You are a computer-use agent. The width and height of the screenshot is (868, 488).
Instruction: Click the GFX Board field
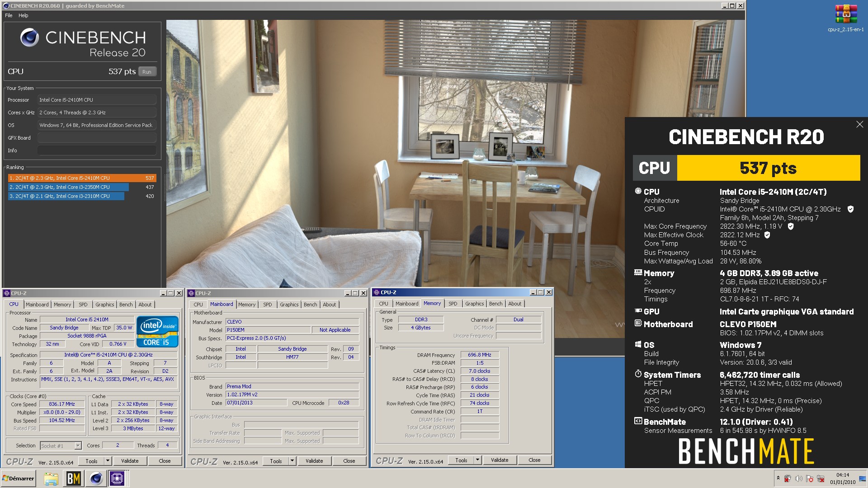point(97,138)
